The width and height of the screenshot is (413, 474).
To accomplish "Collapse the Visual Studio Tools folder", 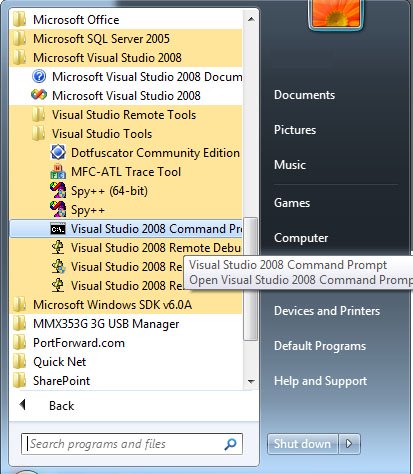I will [x=126, y=134].
